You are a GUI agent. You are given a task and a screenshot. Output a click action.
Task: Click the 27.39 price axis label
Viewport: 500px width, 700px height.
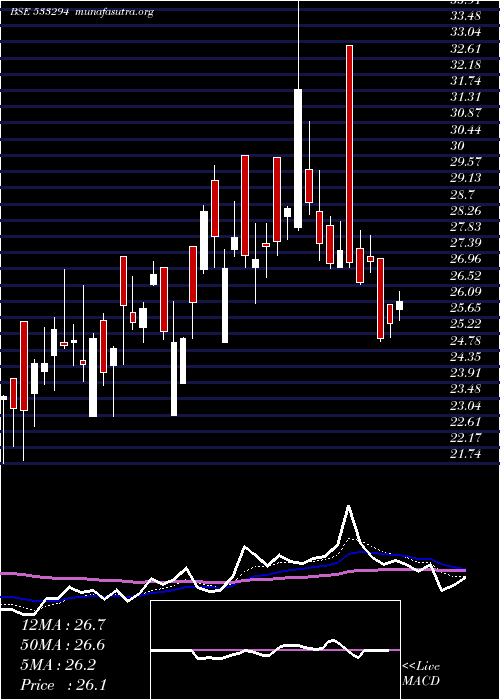coord(466,243)
